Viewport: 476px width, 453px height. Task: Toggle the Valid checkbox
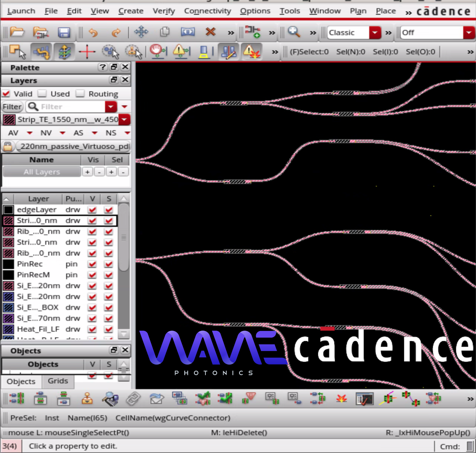[x=6, y=93]
